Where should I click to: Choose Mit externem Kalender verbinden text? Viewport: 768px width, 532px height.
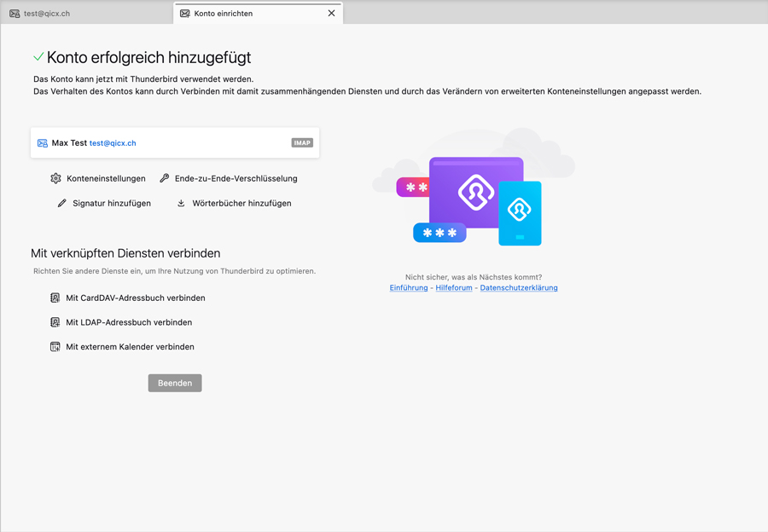130,347
